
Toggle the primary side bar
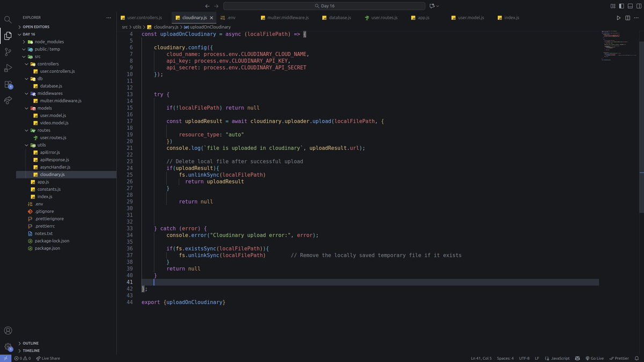(x=621, y=5)
